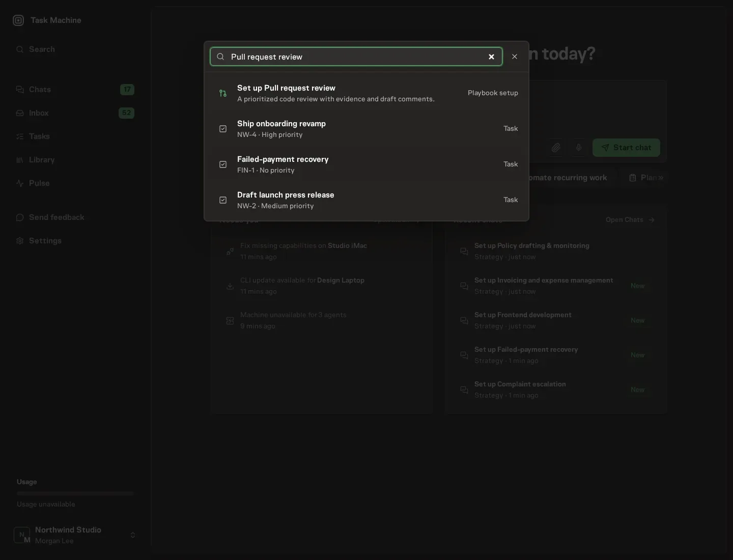Open Set up Failed-payment recovery chat
Screen dimensions: 733x560
[x=555, y=355]
